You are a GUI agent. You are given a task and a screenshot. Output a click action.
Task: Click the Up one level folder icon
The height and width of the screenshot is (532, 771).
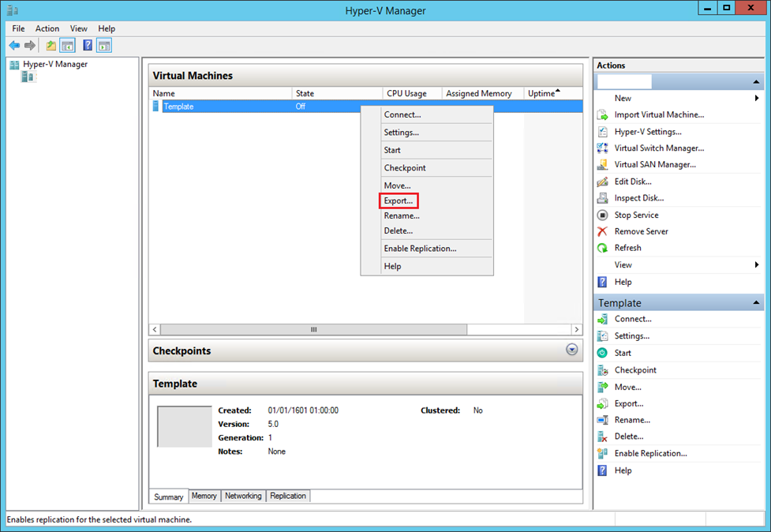pos(51,46)
